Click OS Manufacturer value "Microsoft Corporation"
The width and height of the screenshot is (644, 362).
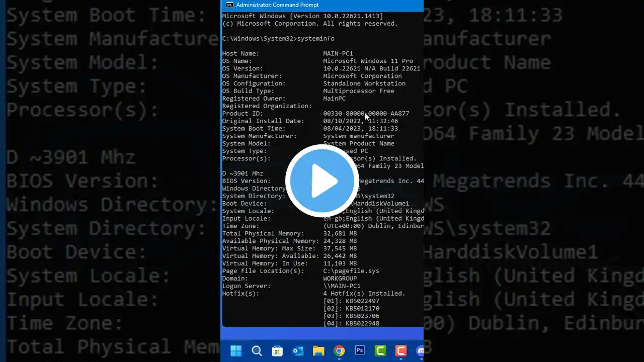pyautogui.click(x=362, y=76)
